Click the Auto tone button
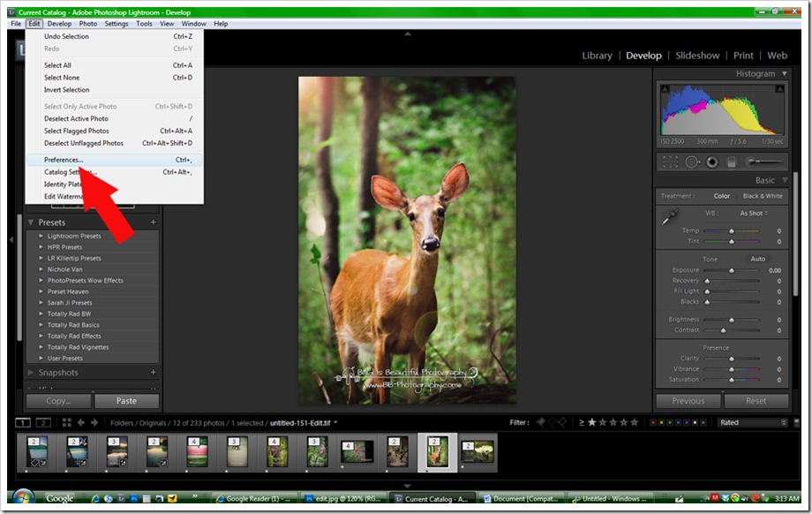 757,259
